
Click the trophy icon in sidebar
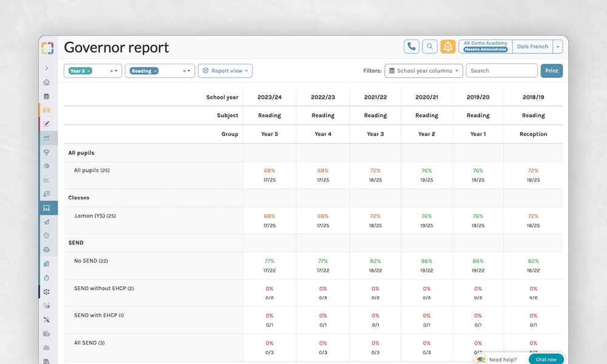(x=47, y=152)
